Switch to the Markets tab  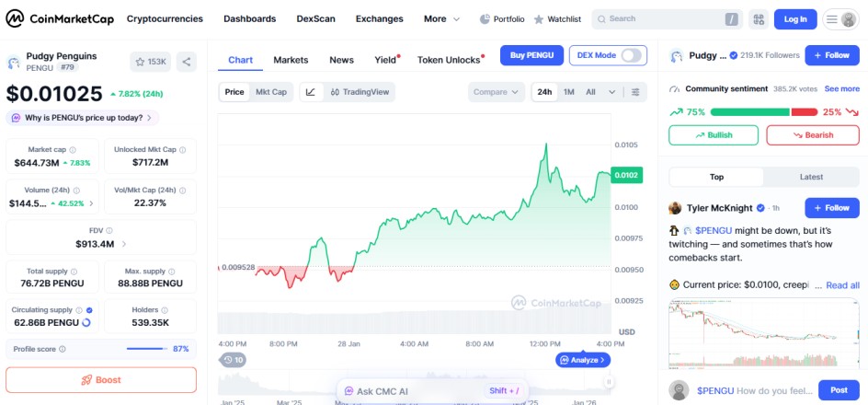(x=291, y=60)
